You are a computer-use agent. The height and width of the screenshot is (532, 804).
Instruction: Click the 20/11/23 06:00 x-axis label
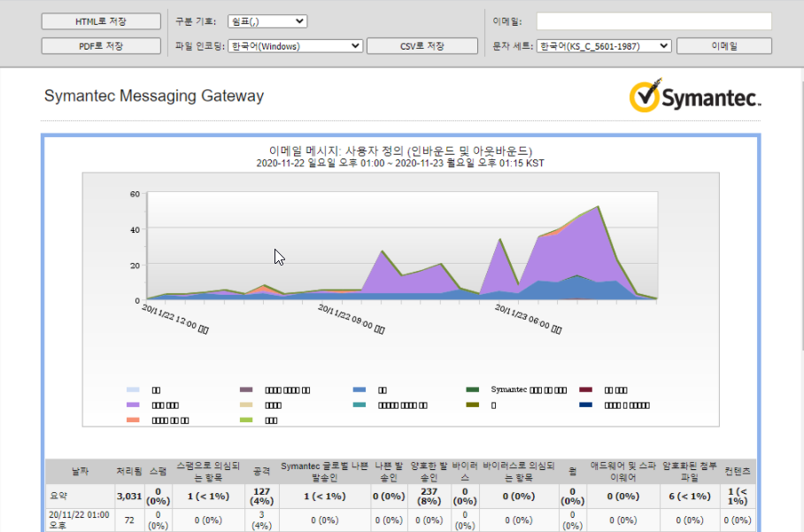click(x=528, y=319)
